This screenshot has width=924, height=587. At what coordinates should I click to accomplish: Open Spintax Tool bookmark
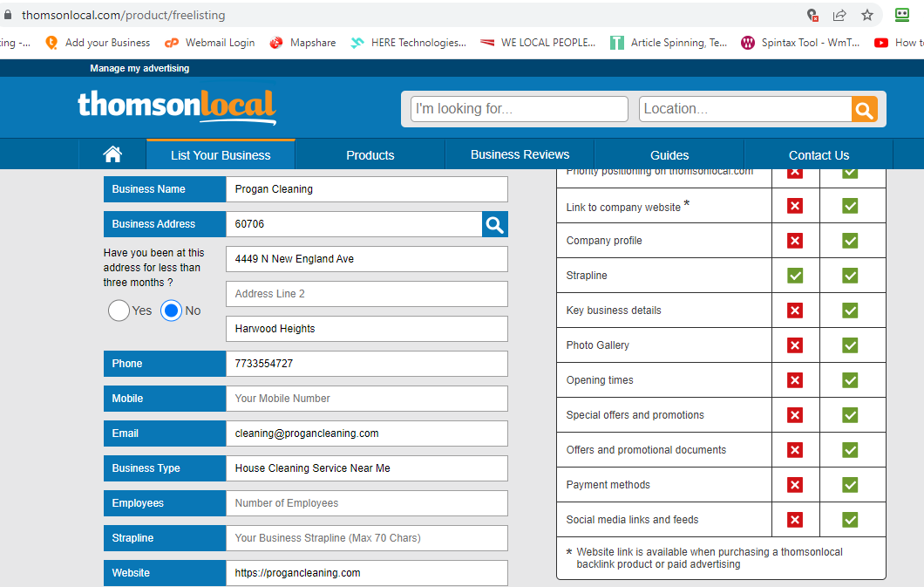point(800,43)
